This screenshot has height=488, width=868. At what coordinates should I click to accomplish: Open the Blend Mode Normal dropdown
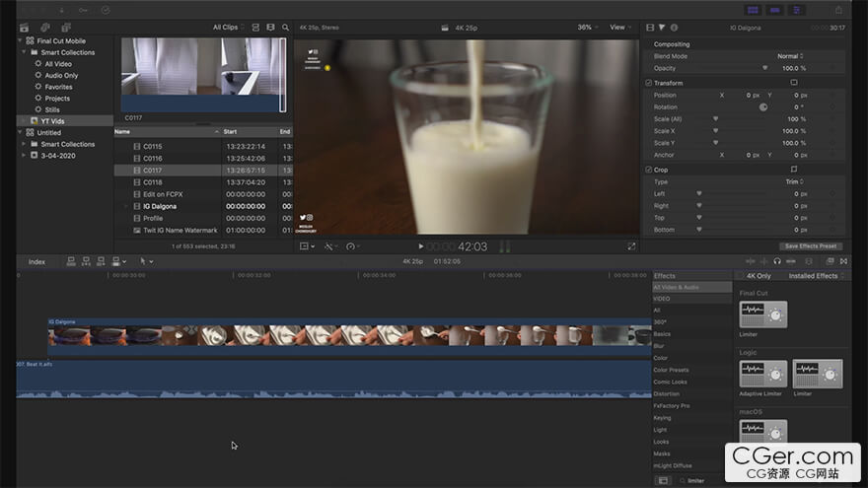[x=790, y=56]
